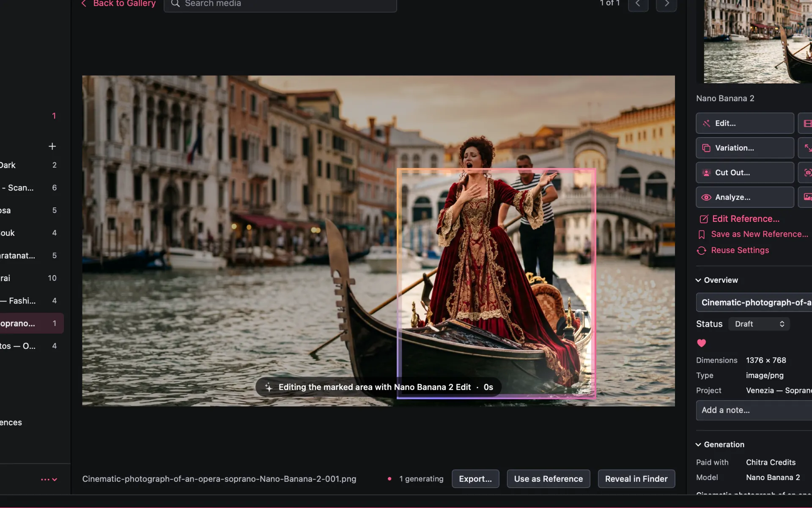Open the sidebar more options menu
The height and width of the screenshot is (508, 812).
tap(49, 479)
